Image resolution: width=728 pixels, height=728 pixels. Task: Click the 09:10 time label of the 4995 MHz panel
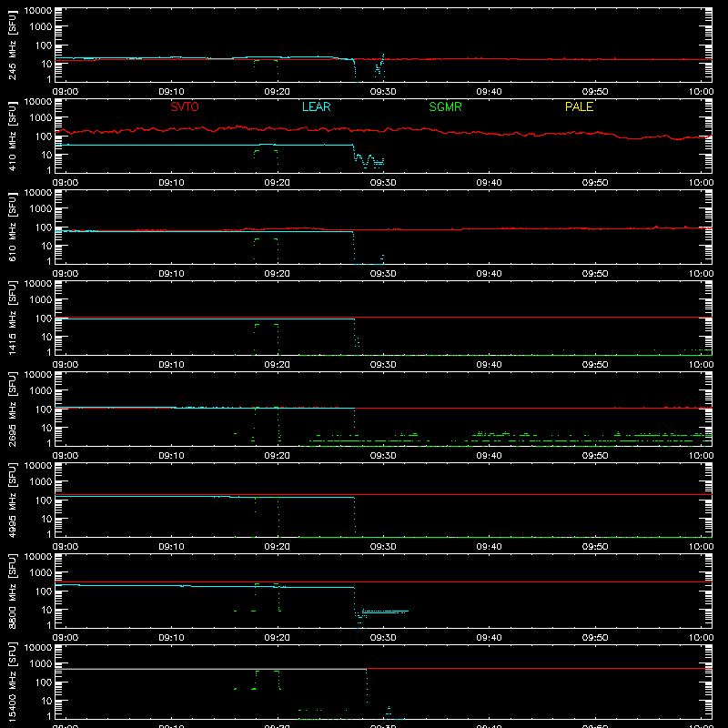pyautogui.click(x=171, y=547)
